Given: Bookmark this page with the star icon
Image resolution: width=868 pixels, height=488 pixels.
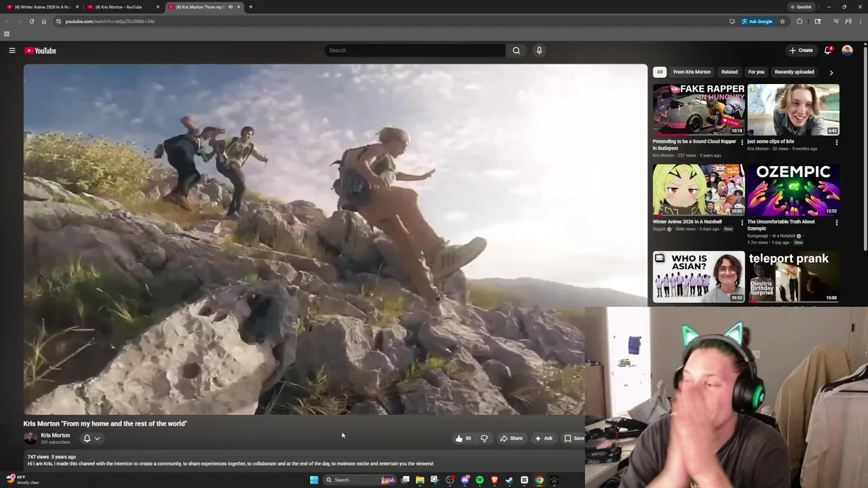Looking at the screenshot, I should tap(782, 21).
